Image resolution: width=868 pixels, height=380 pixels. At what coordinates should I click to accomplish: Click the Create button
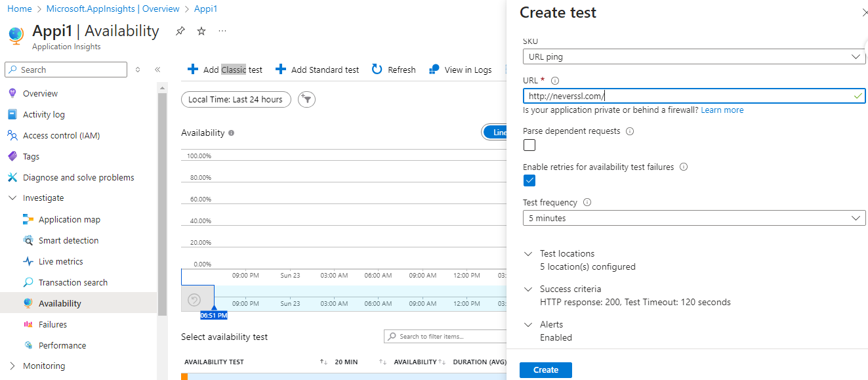click(x=545, y=370)
